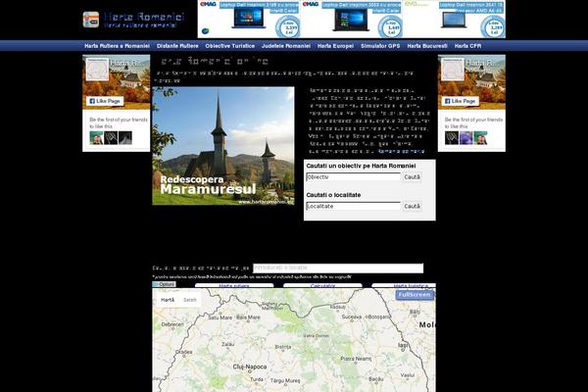Click the first eMAG Dell laptop ad
The image size is (588, 392).
(x=249, y=20)
